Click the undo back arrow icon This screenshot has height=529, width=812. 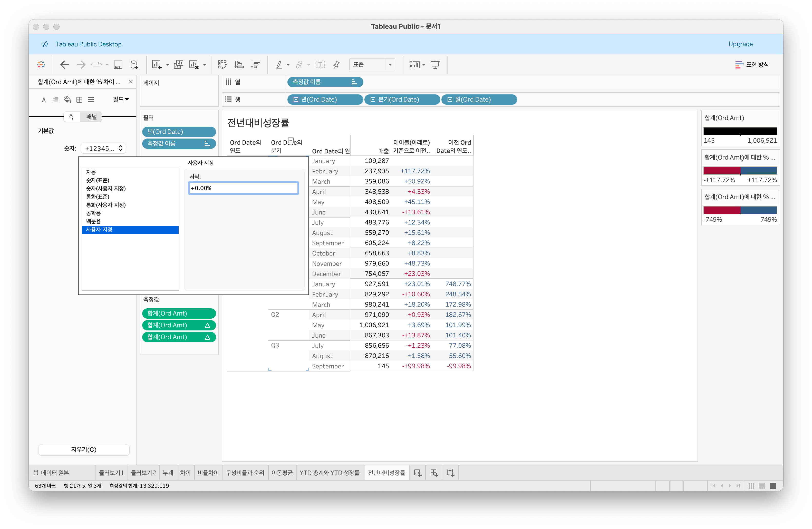[x=64, y=64]
